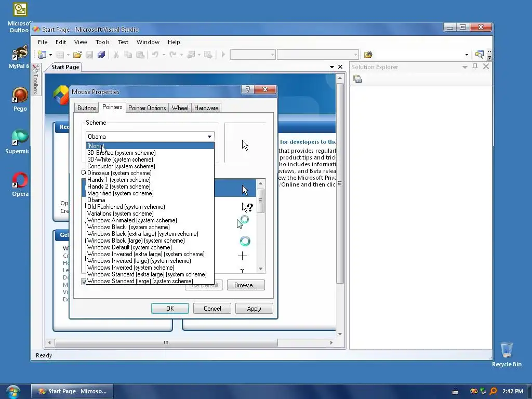Click the Apply button
Screen dimensions: 532x399
point(254,309)
